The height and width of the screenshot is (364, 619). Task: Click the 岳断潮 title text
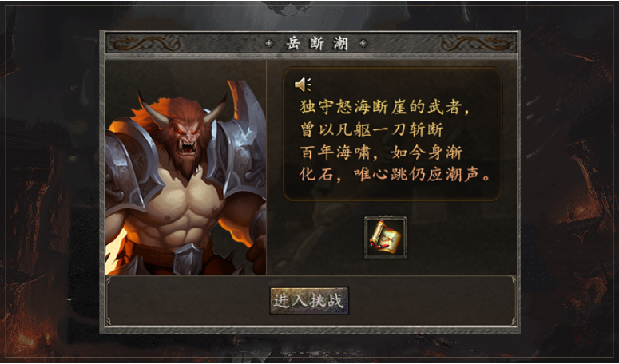317,43
